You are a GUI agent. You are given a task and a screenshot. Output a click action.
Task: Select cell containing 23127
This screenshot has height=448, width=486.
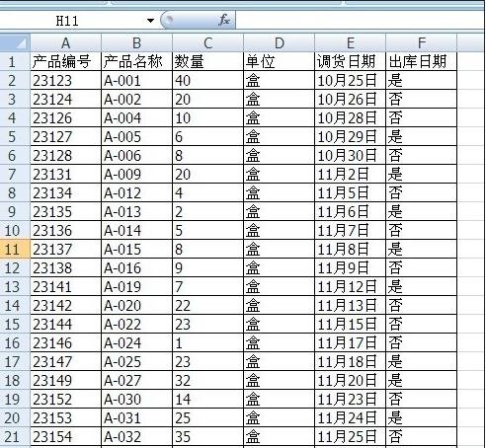click(66, 136)
